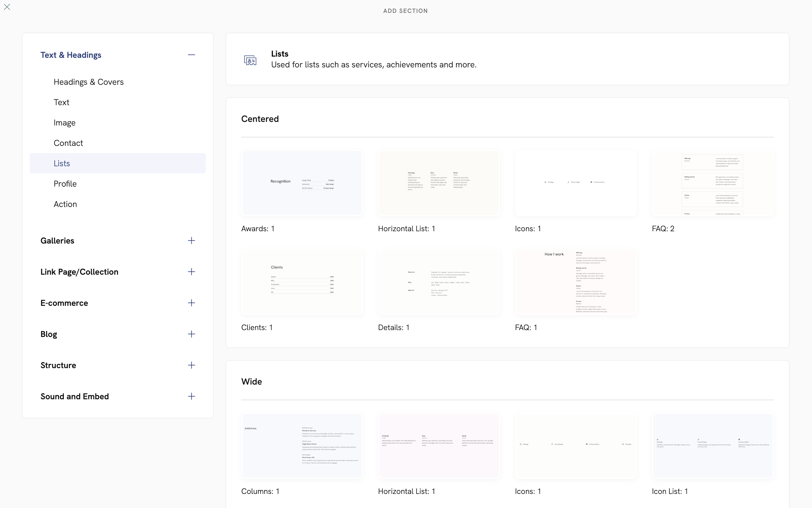
Task: Select the Clients: 1 layout thumbnail
Action: [x=302, y=282]
